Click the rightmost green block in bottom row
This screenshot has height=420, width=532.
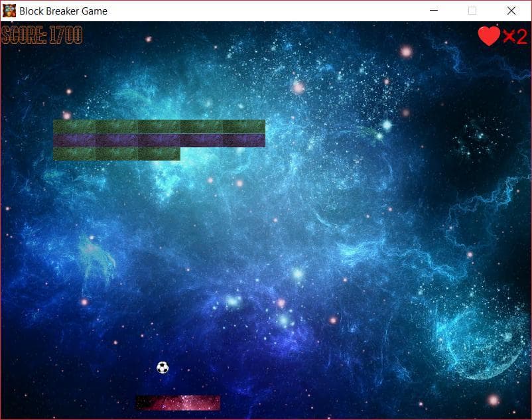159,154
